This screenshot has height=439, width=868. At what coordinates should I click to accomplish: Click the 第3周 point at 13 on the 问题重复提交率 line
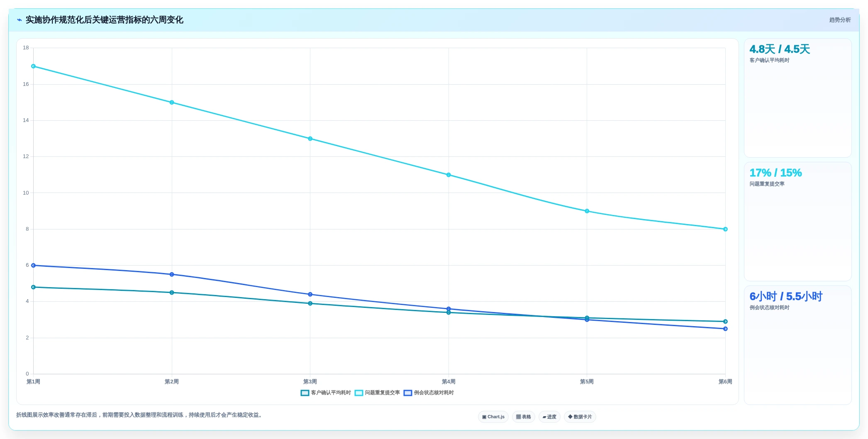click(x=310, y=139)
